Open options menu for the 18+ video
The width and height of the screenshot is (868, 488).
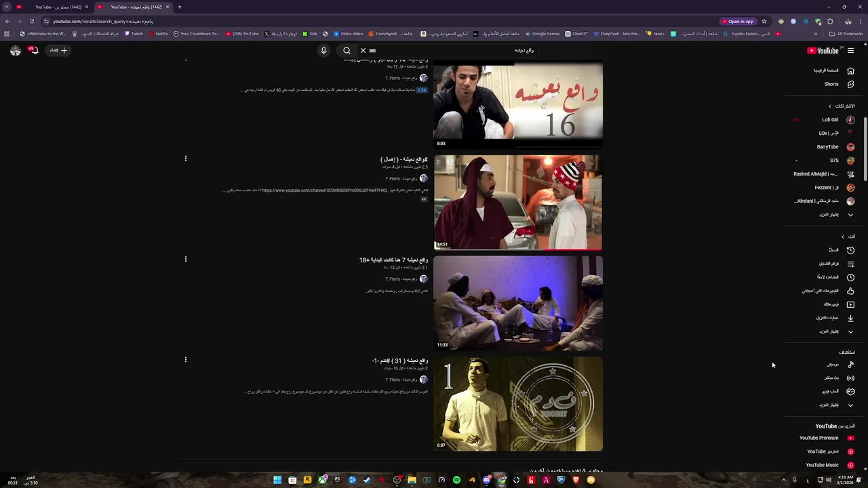185,259
